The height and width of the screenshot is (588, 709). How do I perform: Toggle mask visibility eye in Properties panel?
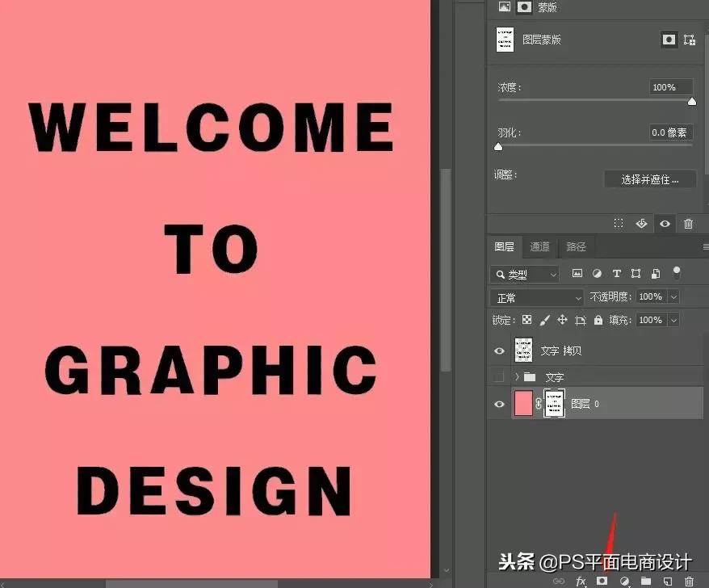coord(665,224)
